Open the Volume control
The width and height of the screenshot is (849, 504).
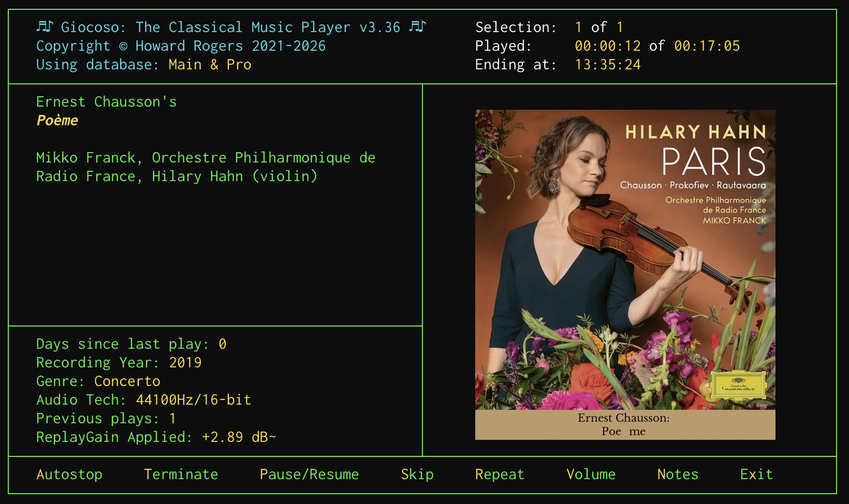click(x=591, y=474)
